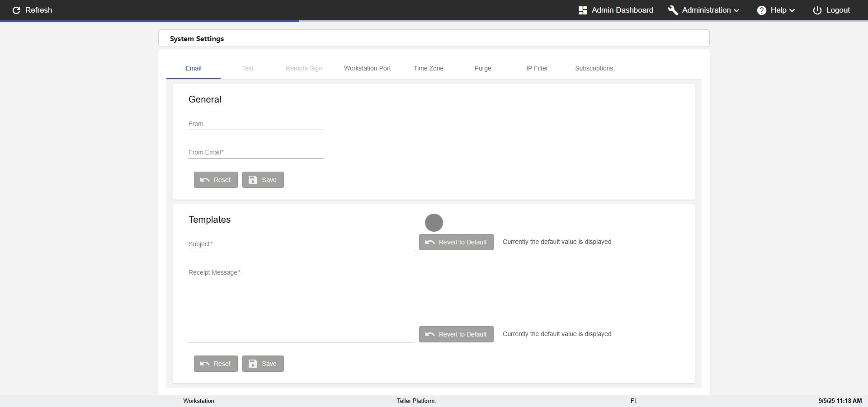Switch to the Time Zone tab
The height and width of the screenshot is (407, 868).
pos(429,68)
